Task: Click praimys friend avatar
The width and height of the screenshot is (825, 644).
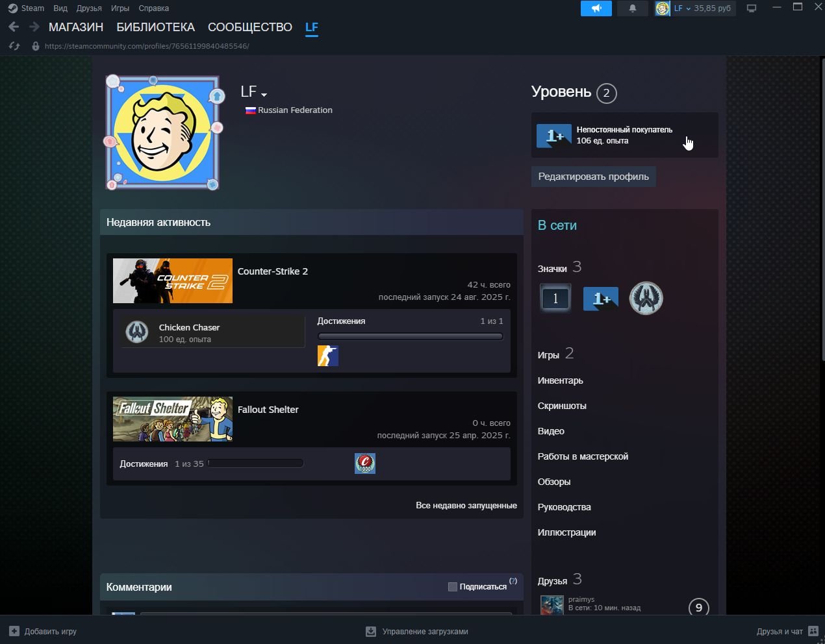Action: tap(552, 605)
